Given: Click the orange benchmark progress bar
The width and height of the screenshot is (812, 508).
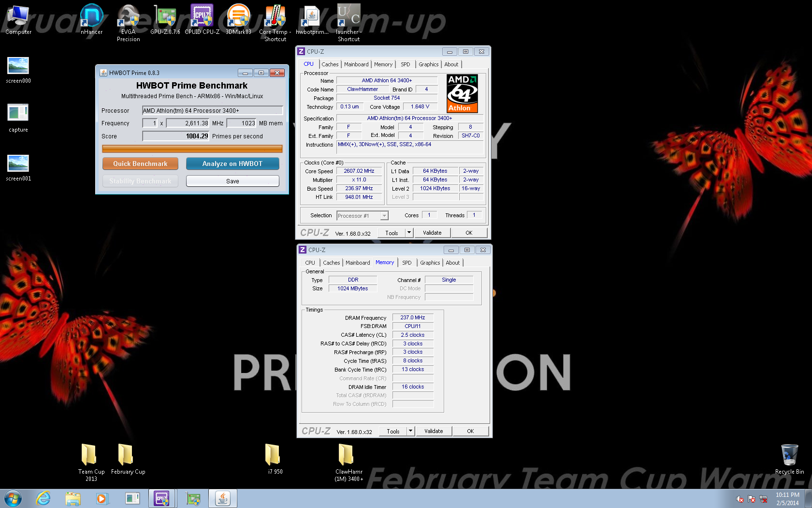Looking at the screenshot, I should tap(192, 149).
